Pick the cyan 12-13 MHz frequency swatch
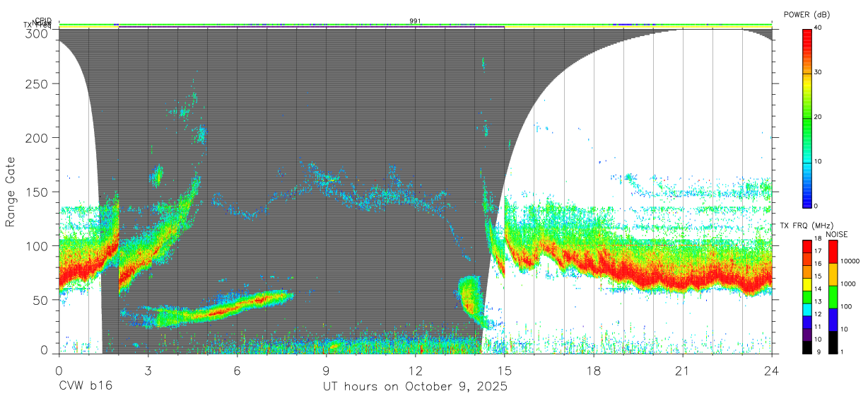 (x=807, y=309)
